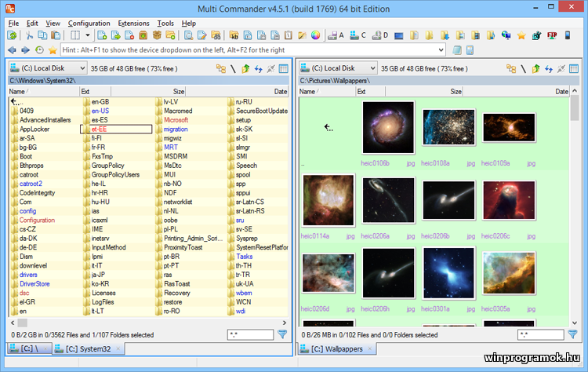Click the parent folder up icon in the left panel
Screen dimensions: 588x372
tap(245, 69)
